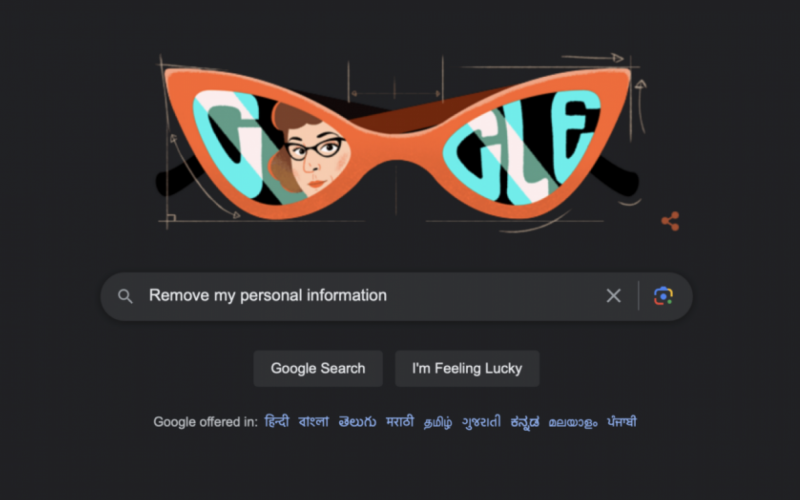The image size is (800, 500).
Task: Switch Google to Hindi (हिन्दी)
Action: [x=277, y=422]
